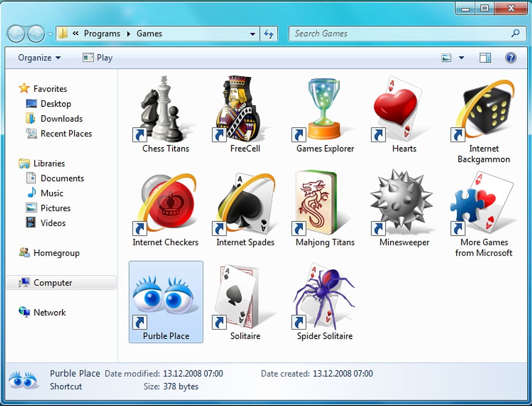
Task: Open the recent pages dropdown arrow
Action: point(50,34)
